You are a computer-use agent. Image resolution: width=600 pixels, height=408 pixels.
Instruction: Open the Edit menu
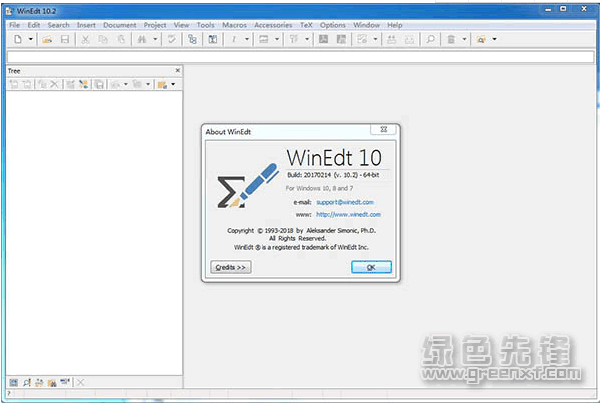click(34, 25)
